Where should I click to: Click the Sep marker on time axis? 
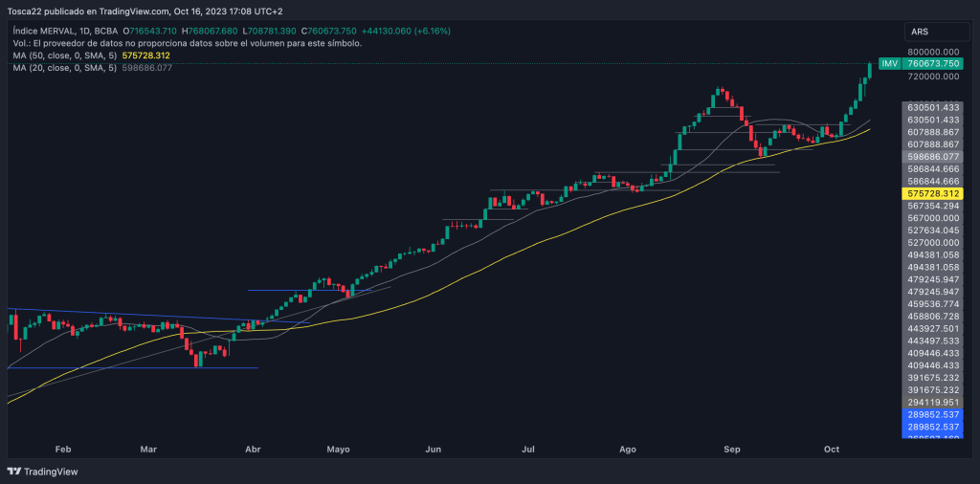pos(732,448)
